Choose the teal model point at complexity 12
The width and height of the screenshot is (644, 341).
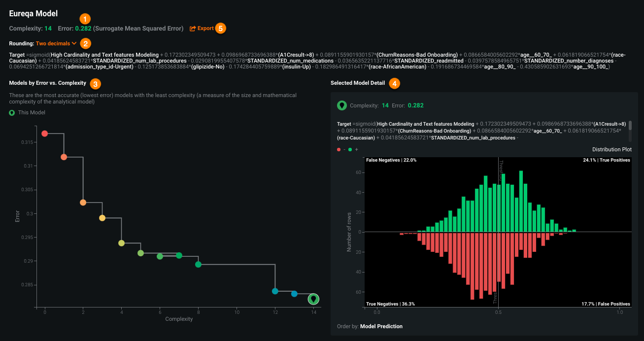click(275, 291)
